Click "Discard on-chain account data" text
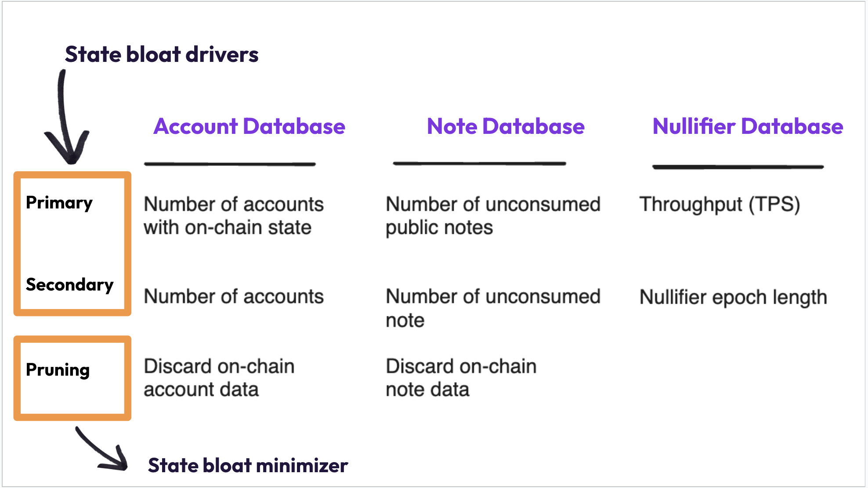This screenshot has height=488, width=868. click(219, 378)
